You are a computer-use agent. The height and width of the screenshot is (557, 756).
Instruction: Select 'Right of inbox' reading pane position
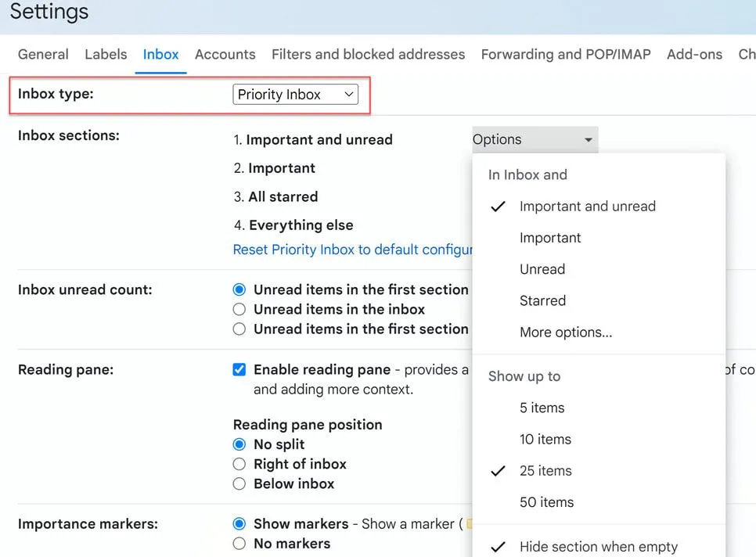[239, 464]
